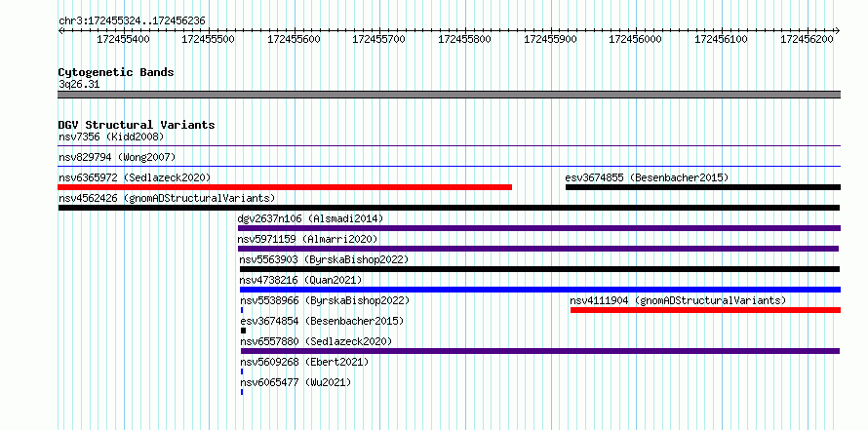Click the nsv6365972 (Sedlazeck2020) label
This screenshot has height=430, width=868.
point(135,177)
